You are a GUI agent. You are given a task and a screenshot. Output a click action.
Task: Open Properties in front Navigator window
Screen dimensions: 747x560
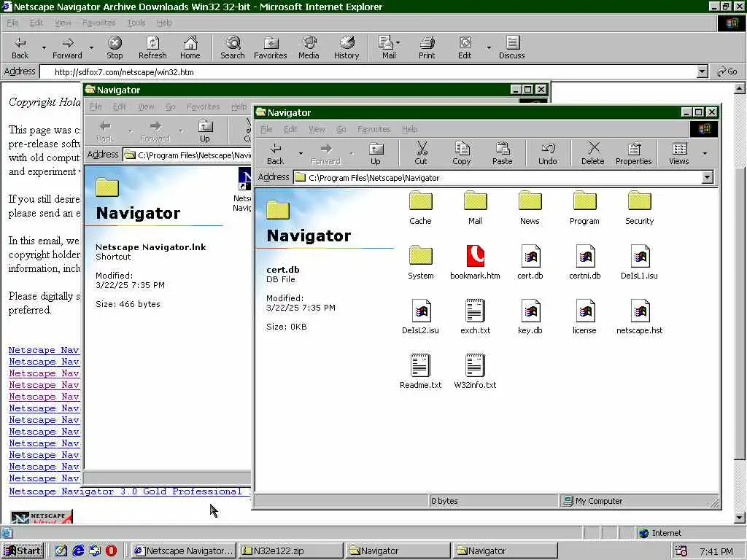pos(634,153)
